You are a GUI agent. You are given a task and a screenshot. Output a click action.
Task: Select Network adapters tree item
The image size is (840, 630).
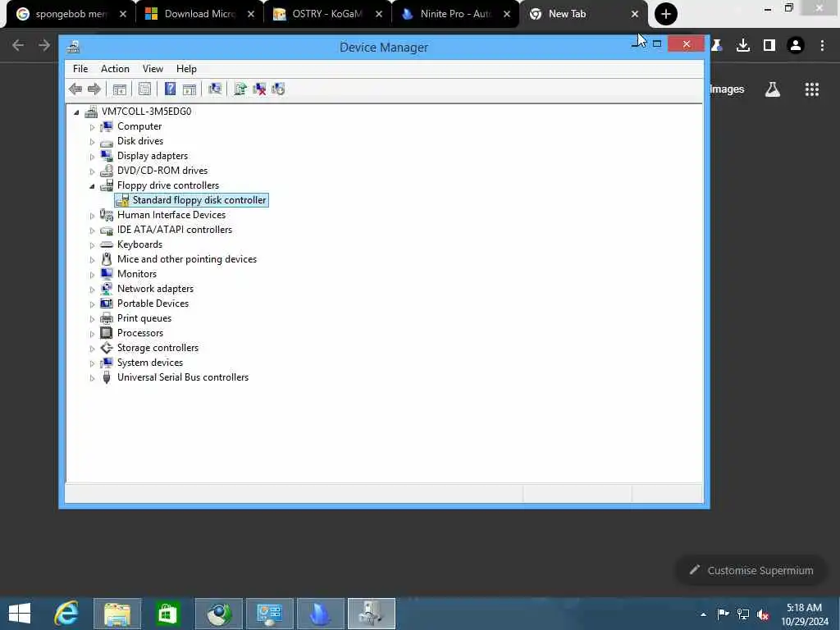click(155, 288)
